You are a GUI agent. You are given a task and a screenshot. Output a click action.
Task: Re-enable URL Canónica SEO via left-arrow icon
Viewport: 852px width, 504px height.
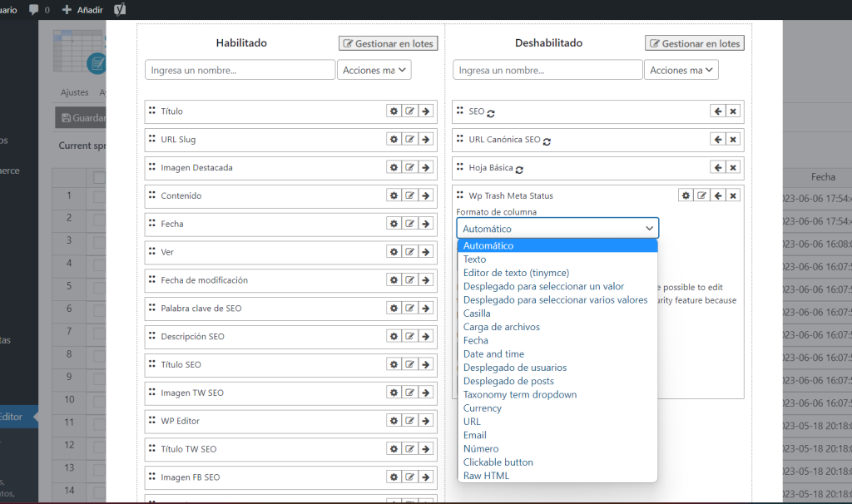717,140
